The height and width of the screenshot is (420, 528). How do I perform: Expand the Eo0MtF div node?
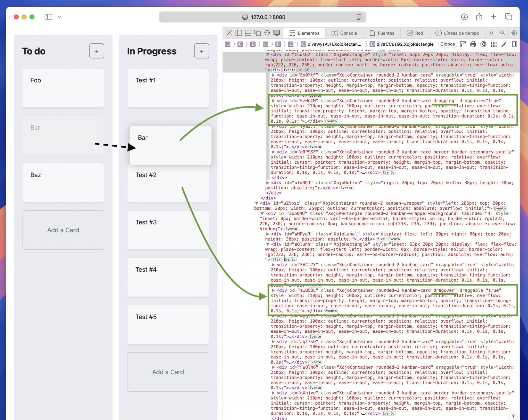273,75
